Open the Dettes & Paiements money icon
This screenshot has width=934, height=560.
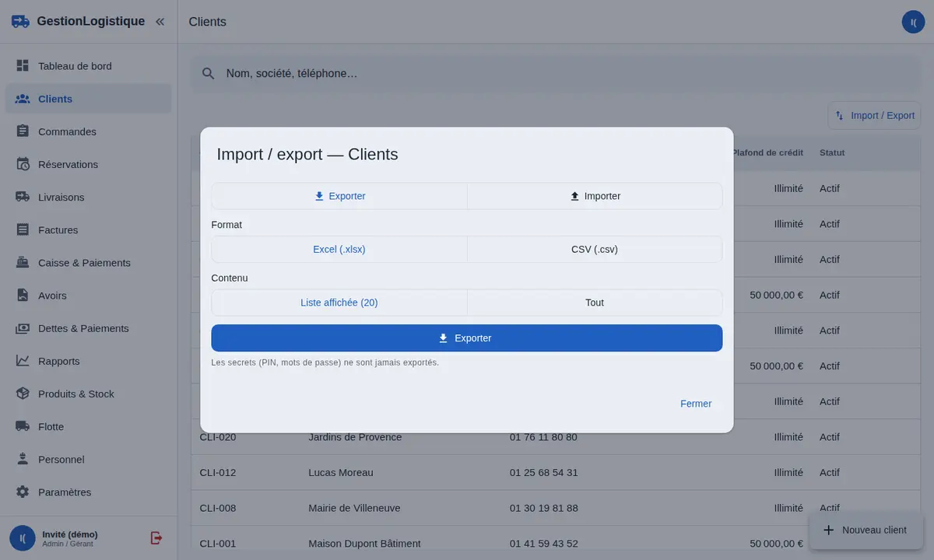pyautogui.click(x=23, y=328)
